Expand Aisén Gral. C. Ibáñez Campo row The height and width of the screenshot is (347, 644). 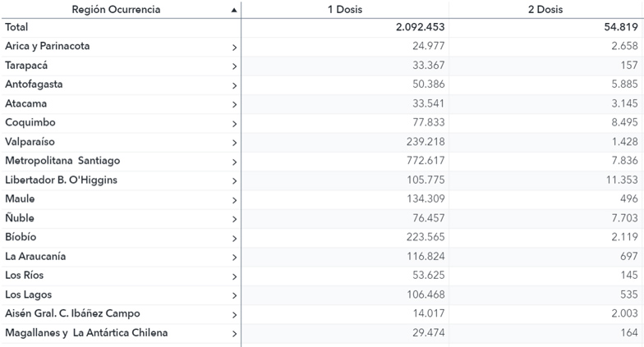[234, 314]
